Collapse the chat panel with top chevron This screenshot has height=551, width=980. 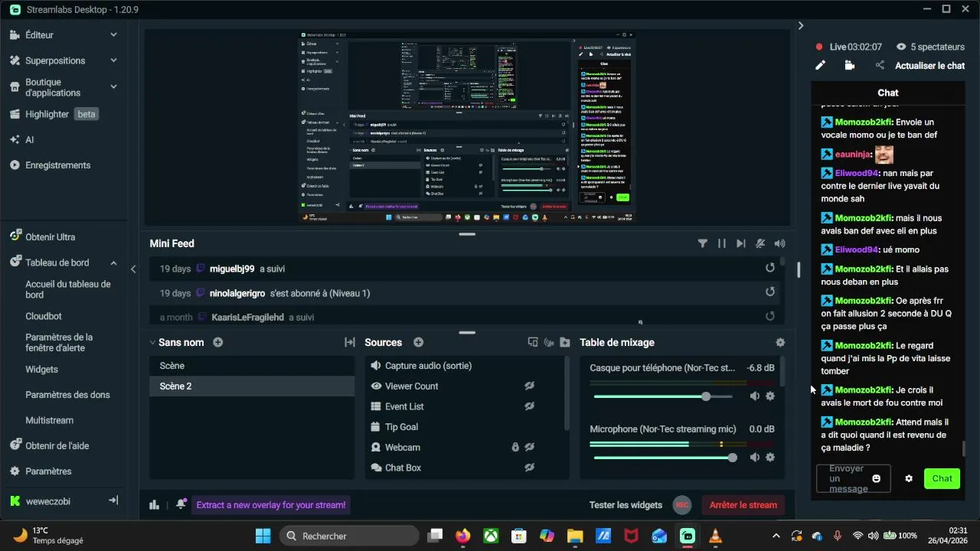coord(801,25)
